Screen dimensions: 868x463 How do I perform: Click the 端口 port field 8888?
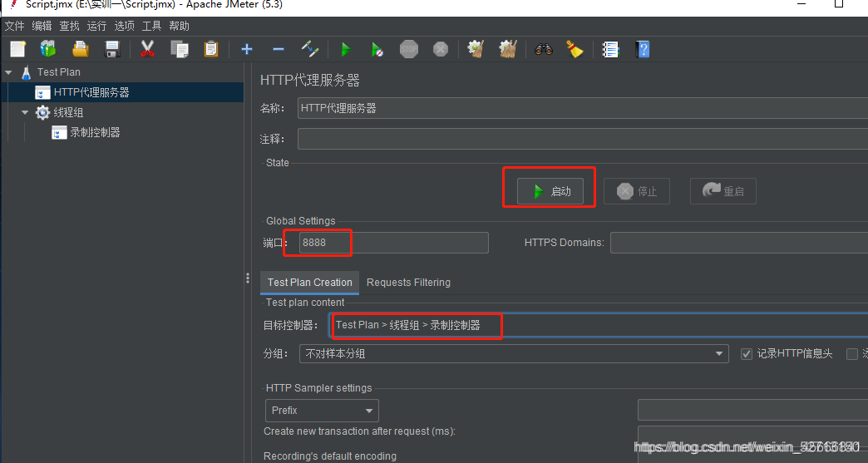pyautogui.click(x=393, y=243)
